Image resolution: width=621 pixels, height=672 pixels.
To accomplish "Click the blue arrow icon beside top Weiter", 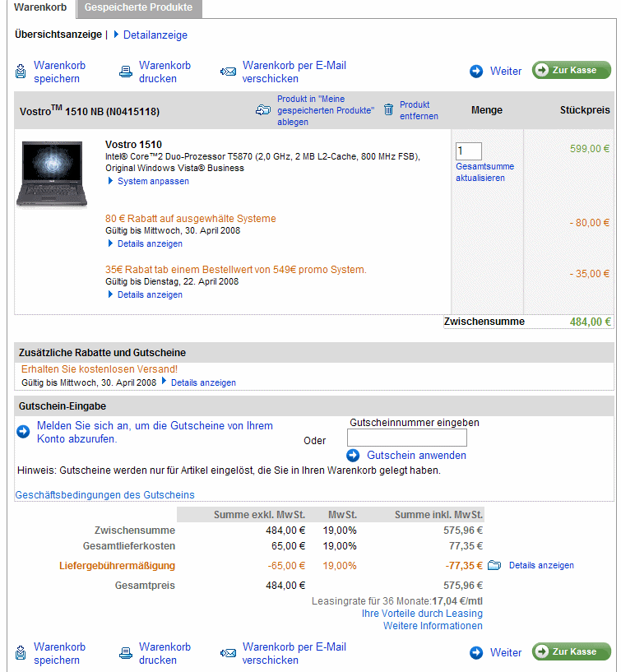I will tap(475, 71).
